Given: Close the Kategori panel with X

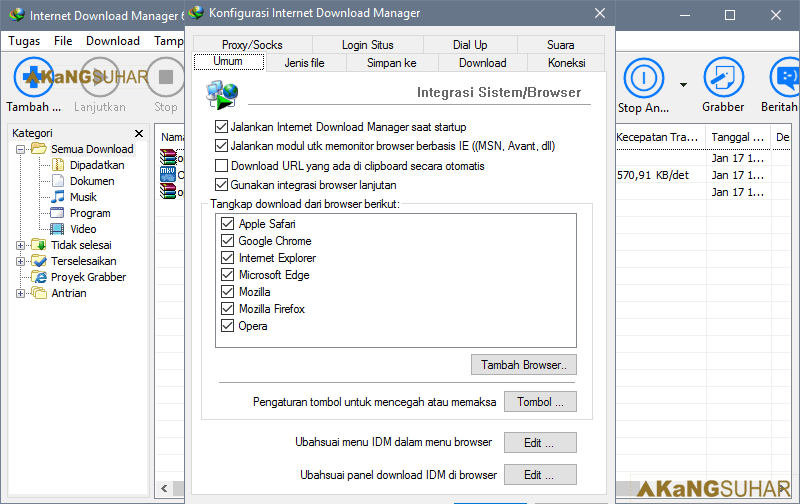Looking at the screenshot, I should click(x=139, y=133).
